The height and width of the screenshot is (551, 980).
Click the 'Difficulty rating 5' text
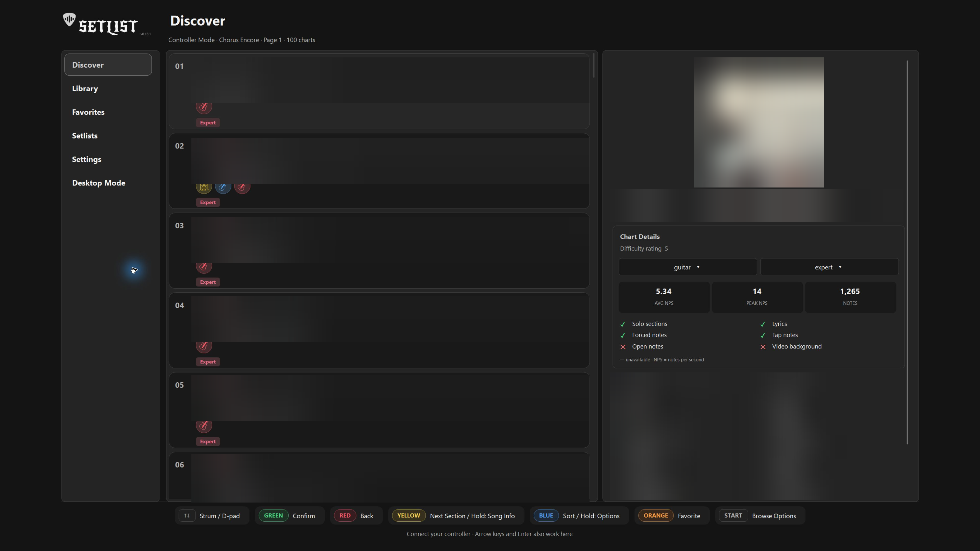644,248
